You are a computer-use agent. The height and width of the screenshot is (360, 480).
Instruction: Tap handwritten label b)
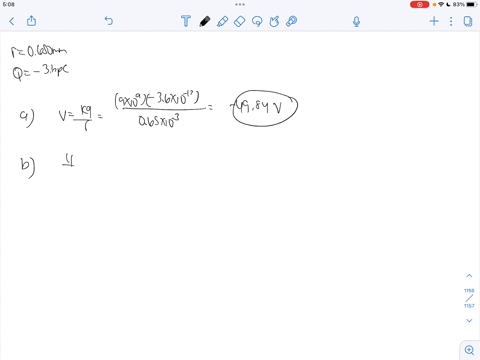28,168
